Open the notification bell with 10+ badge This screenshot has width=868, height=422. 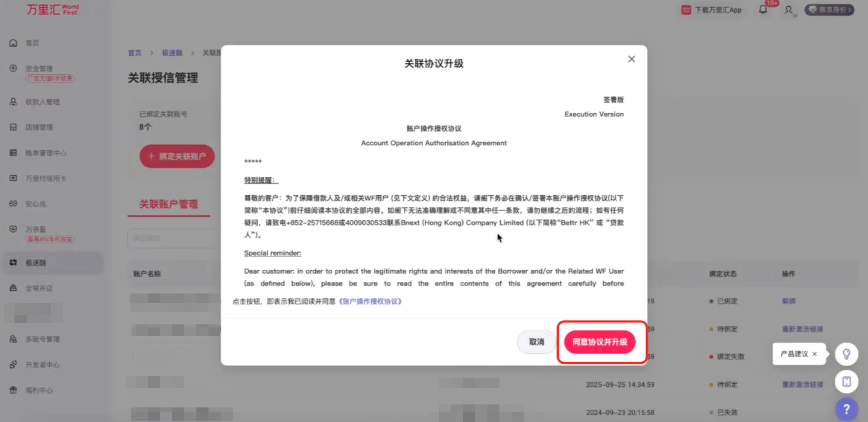[x=763, y=10]
